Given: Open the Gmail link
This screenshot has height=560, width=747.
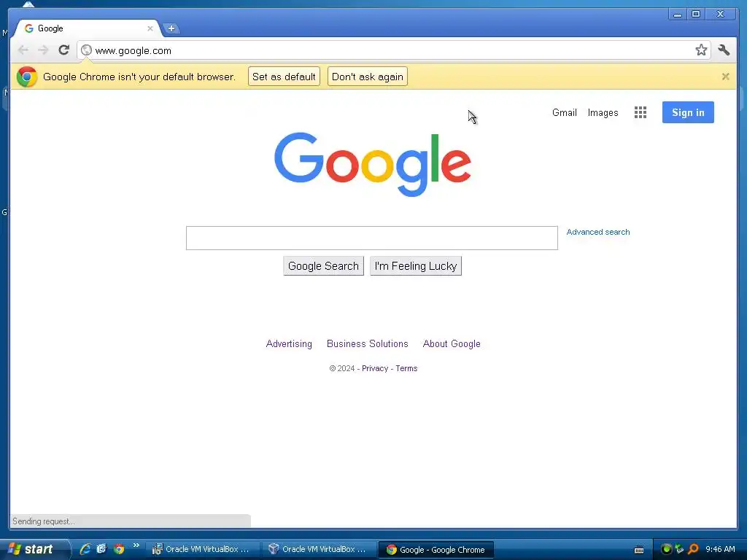Looking at the screenshot, I should pyautogui.click(x=565, y=113).
